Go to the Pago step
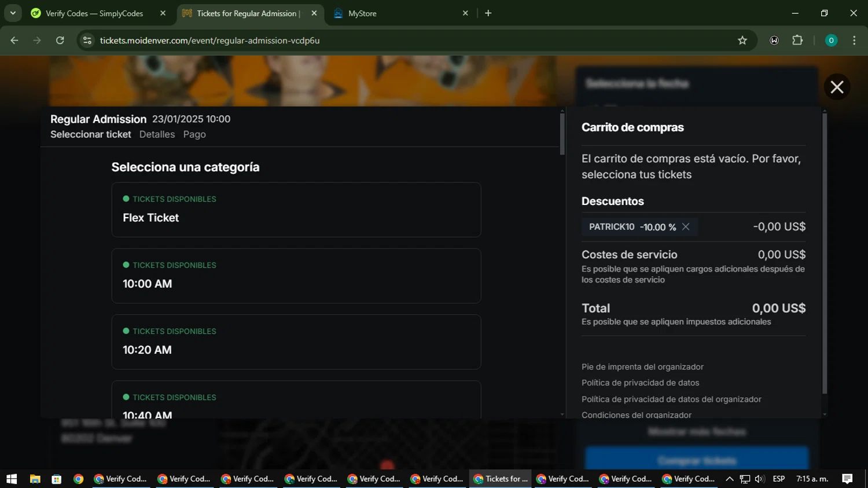This screenshot has height=488, width=868. click(x=194, y=134)
